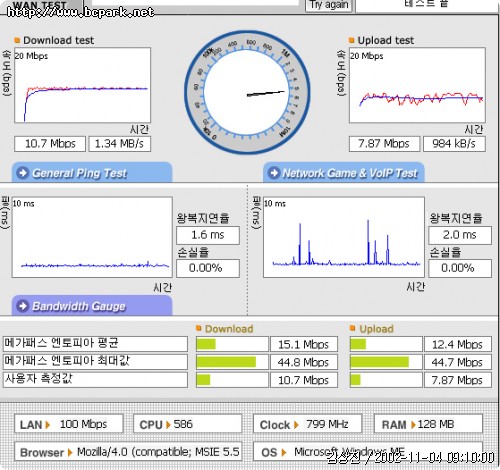Click the arrow icon on Bandwidth Gauge
Viewport: 500px width, 470px height.
pyautogui.click(x=23, y=306)
